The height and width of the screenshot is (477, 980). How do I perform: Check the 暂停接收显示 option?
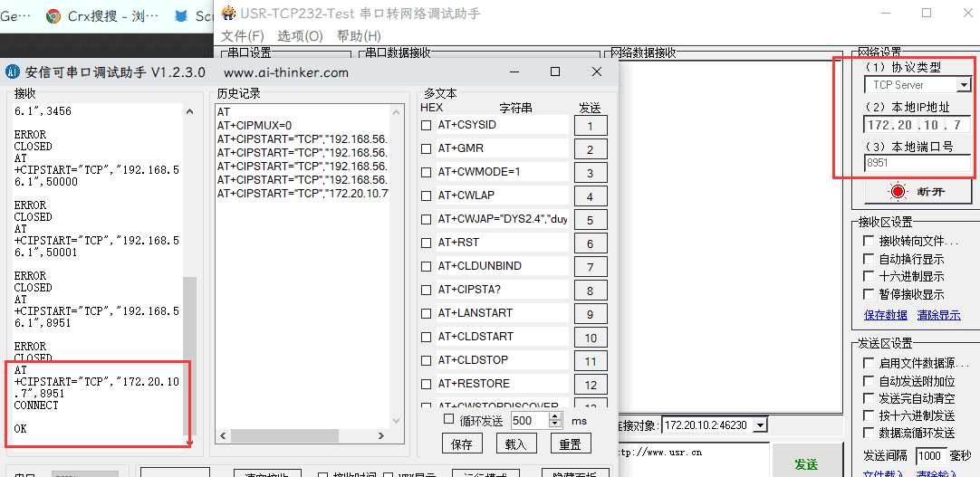tap(870, 294)
